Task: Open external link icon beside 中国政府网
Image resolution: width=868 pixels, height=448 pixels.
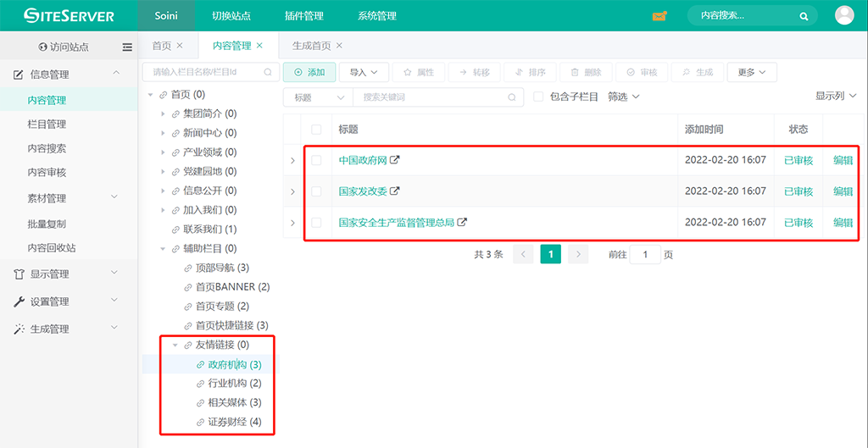Action: pyautogui.click(x=394, y=159)
